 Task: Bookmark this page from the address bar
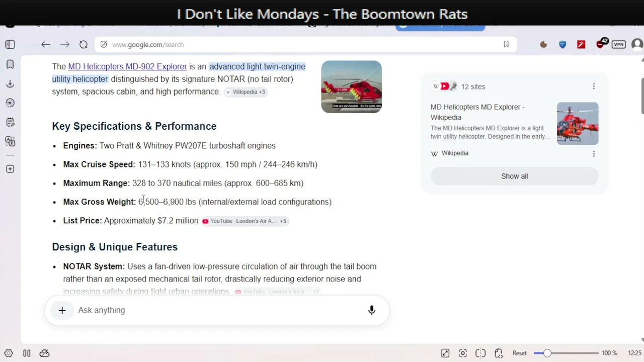coord(506,45)
